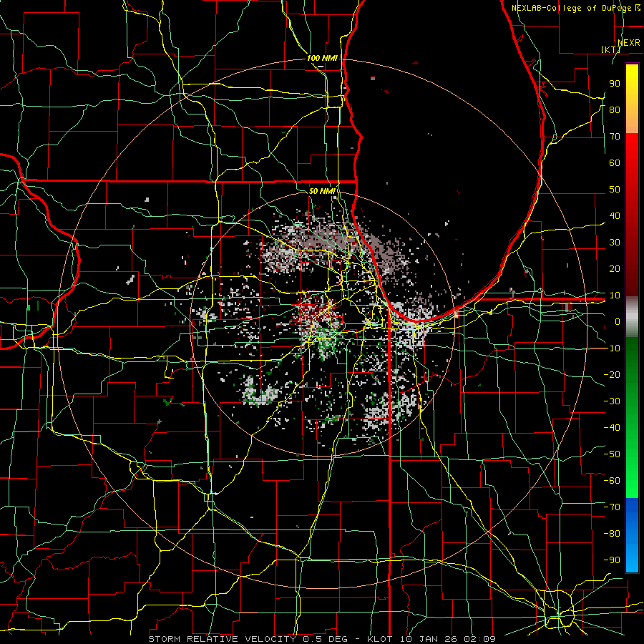Click the "50" value on the velocity scale
Viewport: 644px width, 644px height.
[615, 190]
